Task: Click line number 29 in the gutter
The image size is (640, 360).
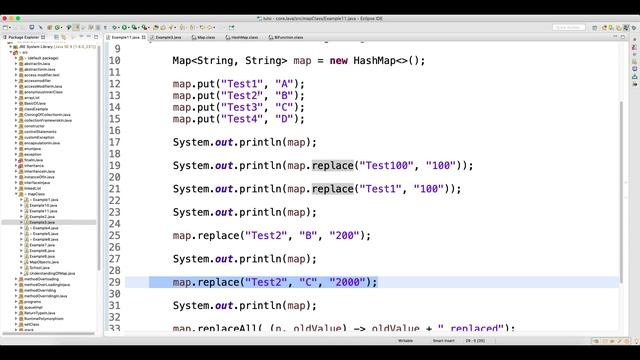Action: [115, 282]
